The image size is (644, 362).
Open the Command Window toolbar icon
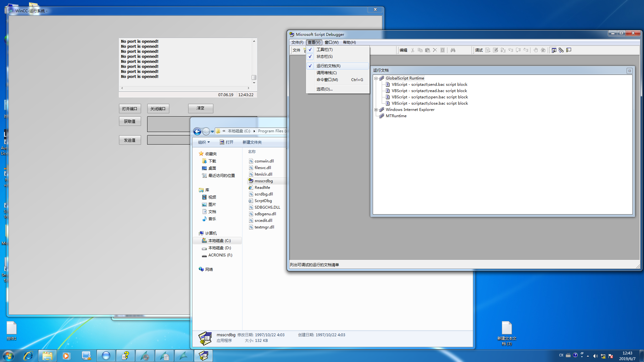(569, 50)
